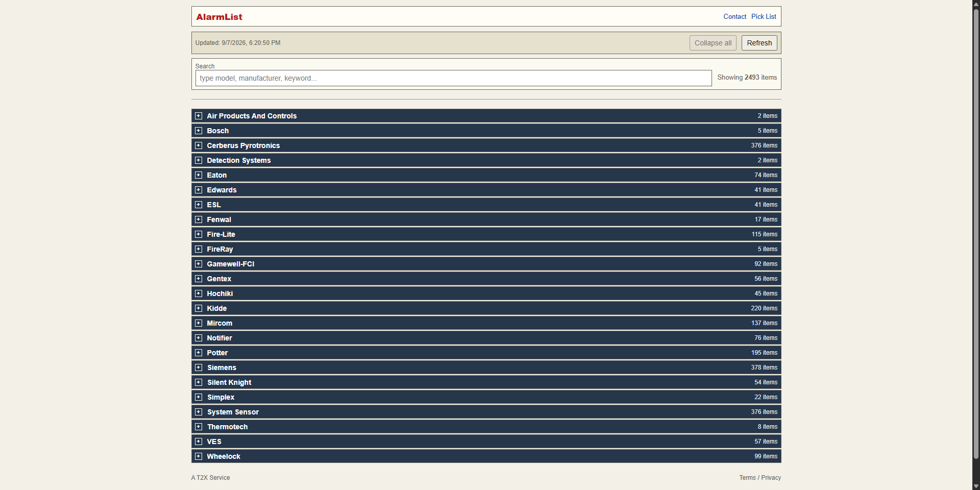
Task: Expand the Notifier plus icon
Action: (199, 338)
